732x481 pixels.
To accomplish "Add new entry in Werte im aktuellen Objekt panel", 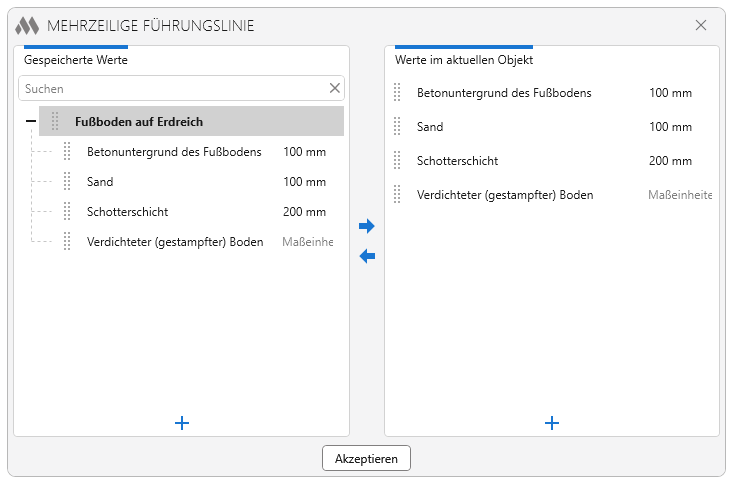I will (552, 423).
